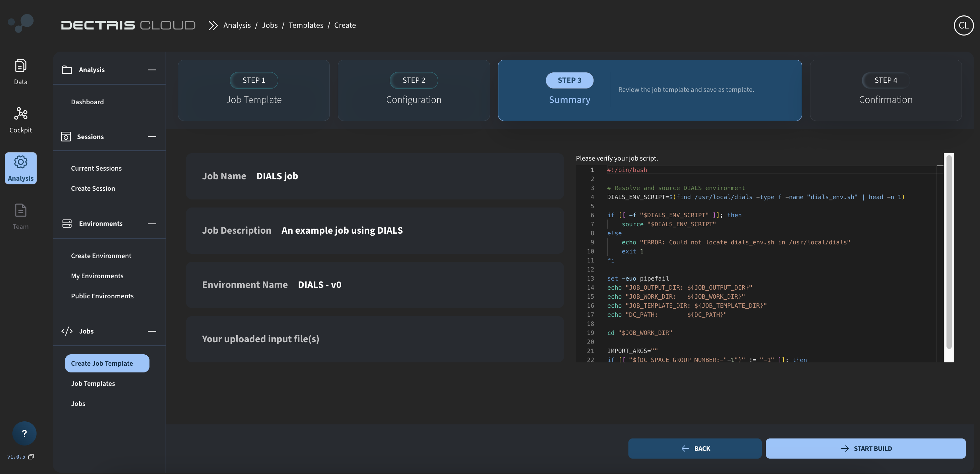Viewport: 980px width, 474px height.
Task: Navigate to Templates breadcrumb link
Action: tap(305, 25)
